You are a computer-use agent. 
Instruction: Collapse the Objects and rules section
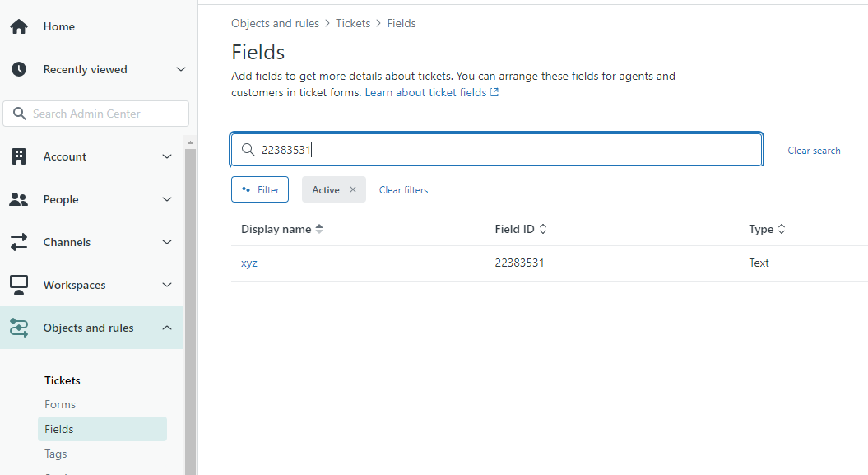click(167, 328)
